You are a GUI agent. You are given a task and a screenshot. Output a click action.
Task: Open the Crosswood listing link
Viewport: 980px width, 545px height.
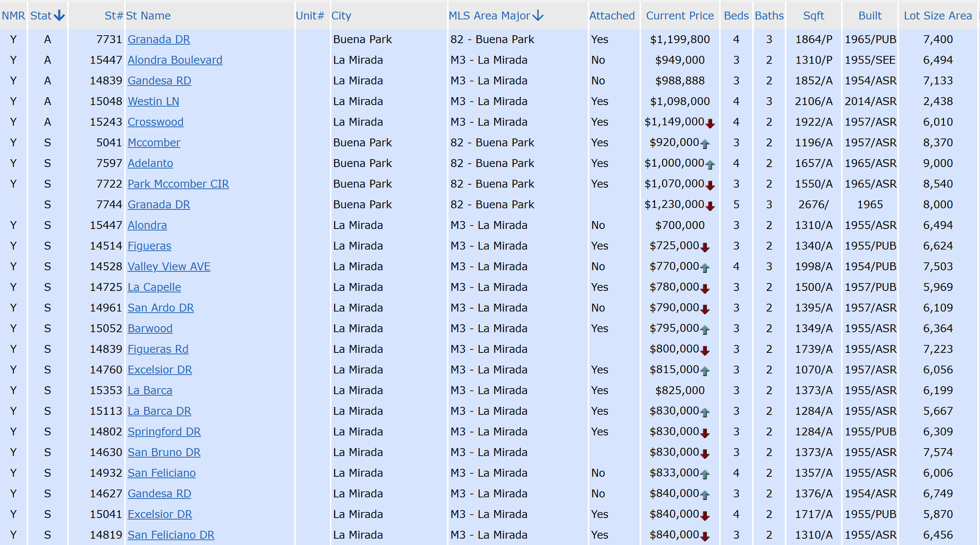coord(155,122)
